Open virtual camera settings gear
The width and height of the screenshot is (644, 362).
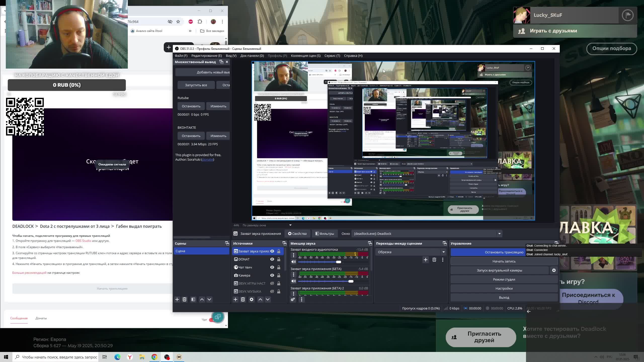554,270
